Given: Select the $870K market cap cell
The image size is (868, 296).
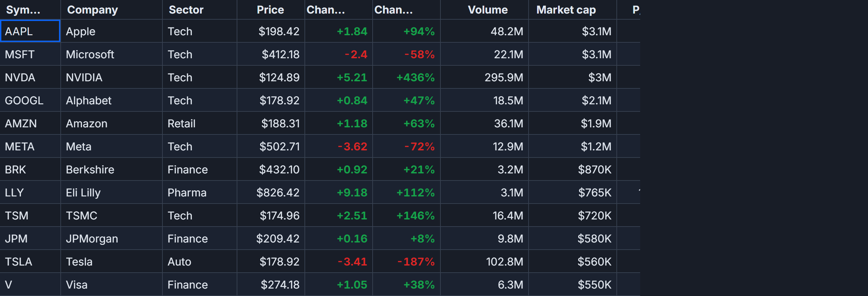Looking at the screenshot, I should 573,169.
